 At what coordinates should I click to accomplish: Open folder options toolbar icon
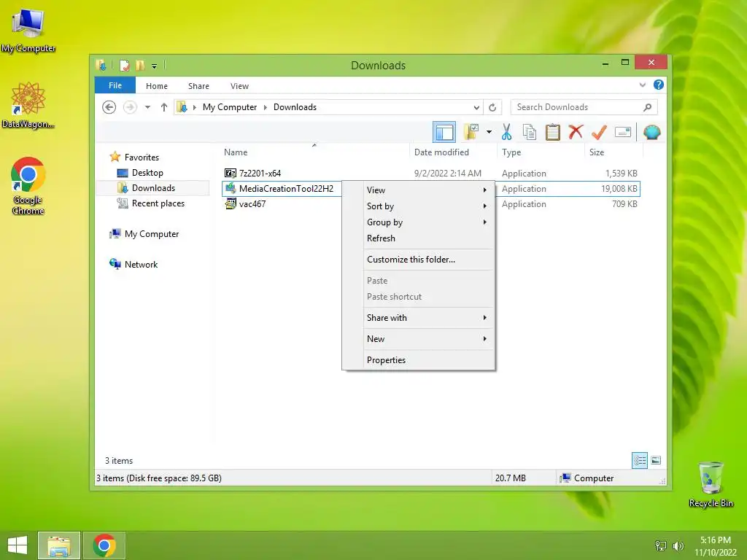click(472, 132)
